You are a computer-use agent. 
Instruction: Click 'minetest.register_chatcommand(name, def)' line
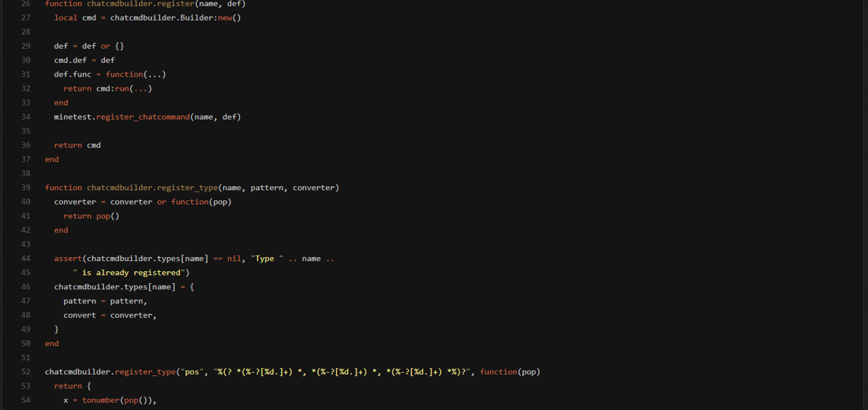tap(148, 117)
